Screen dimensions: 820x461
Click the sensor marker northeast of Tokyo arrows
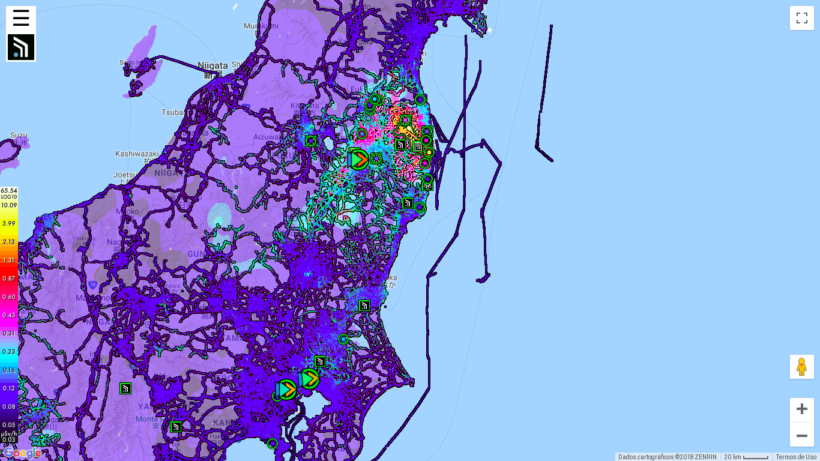[320, 362]
